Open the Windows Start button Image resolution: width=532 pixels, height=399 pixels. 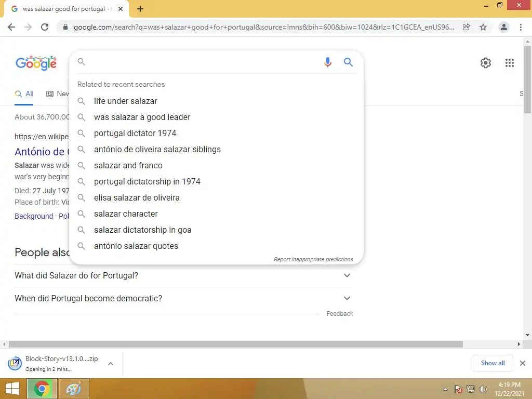pos(12,389)
